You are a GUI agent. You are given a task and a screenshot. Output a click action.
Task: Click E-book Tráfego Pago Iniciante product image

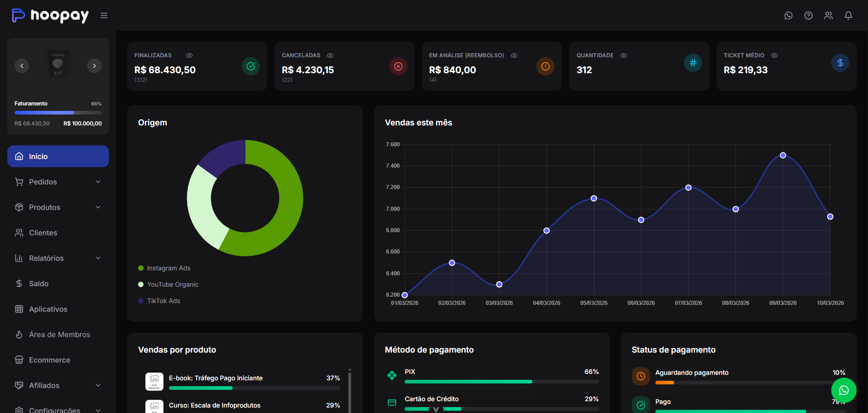click(154, 382)
